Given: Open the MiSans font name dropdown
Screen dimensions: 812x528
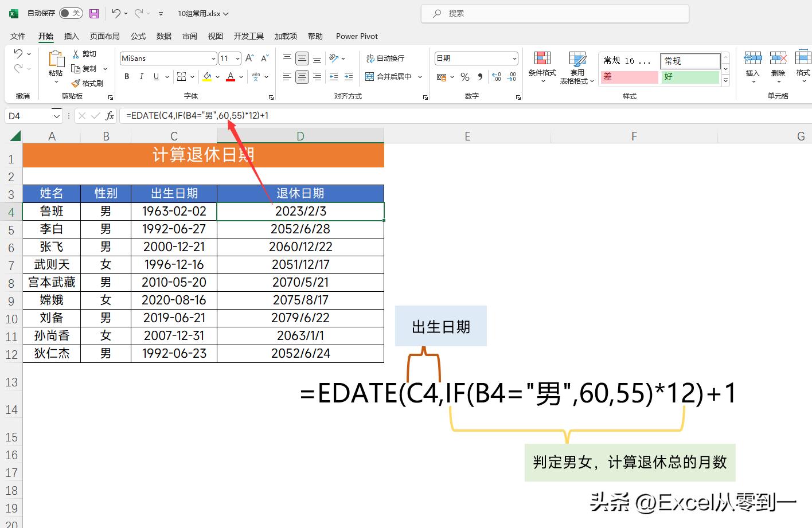Looking at the screenshot, I should (213, 58).
